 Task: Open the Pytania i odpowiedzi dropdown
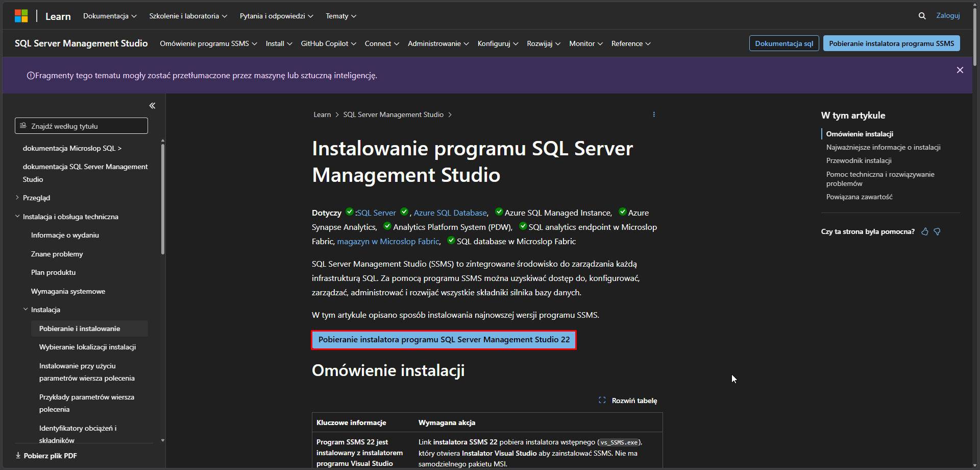pyautogui.click(x=276, y=16)
